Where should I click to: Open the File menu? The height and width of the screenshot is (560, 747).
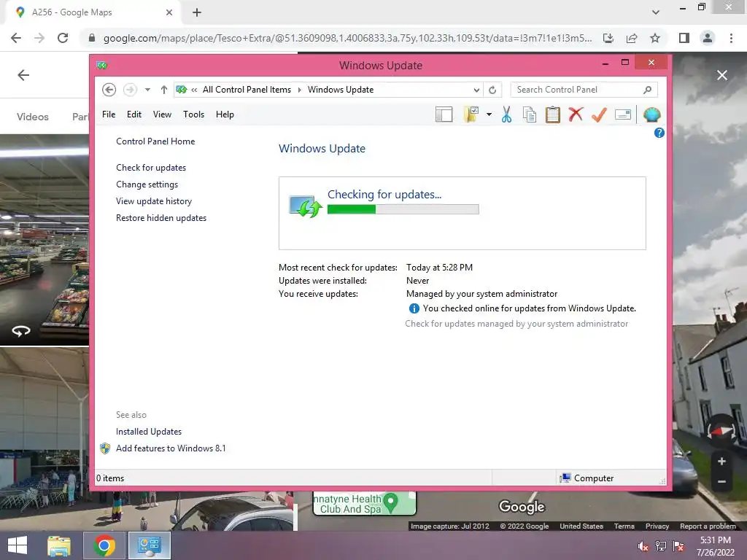pyautogui.click(x=109, y=114)
